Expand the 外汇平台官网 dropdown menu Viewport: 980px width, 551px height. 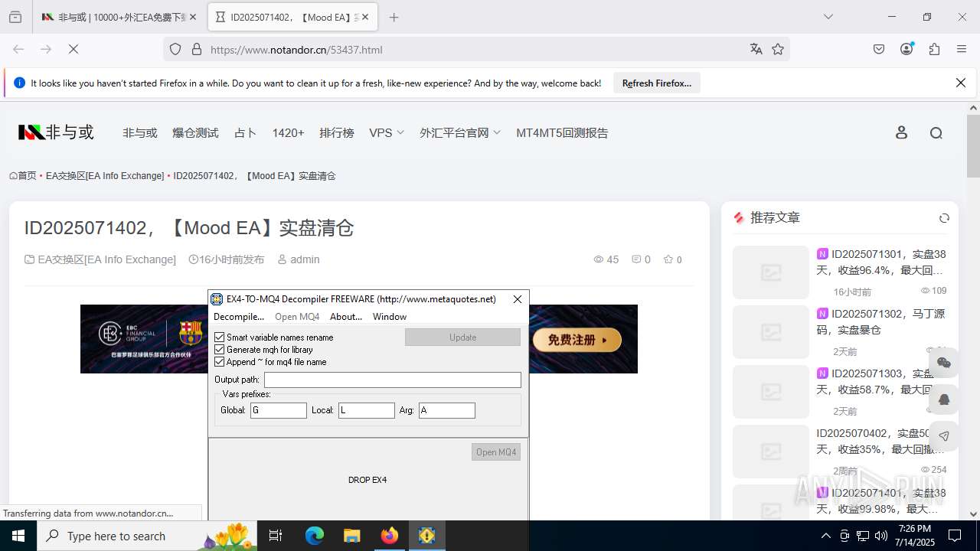tap(460, 132)
